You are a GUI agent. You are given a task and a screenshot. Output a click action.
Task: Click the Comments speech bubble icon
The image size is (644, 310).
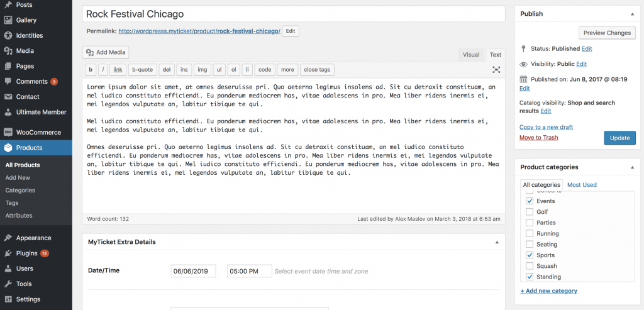pos(8,81)
